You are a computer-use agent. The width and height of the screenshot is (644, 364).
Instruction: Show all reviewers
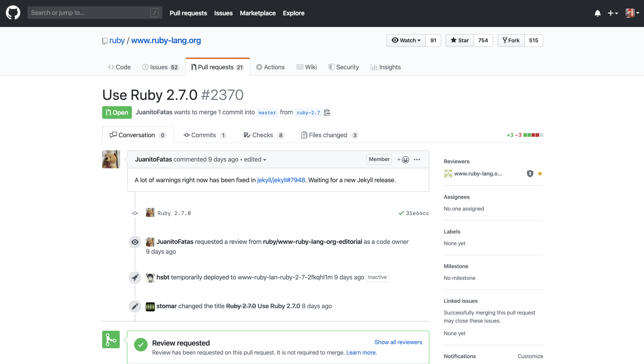coord(398,342)
